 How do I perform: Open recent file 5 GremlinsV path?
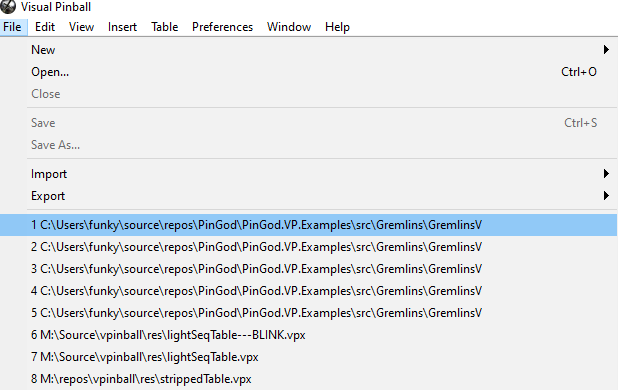309,313
